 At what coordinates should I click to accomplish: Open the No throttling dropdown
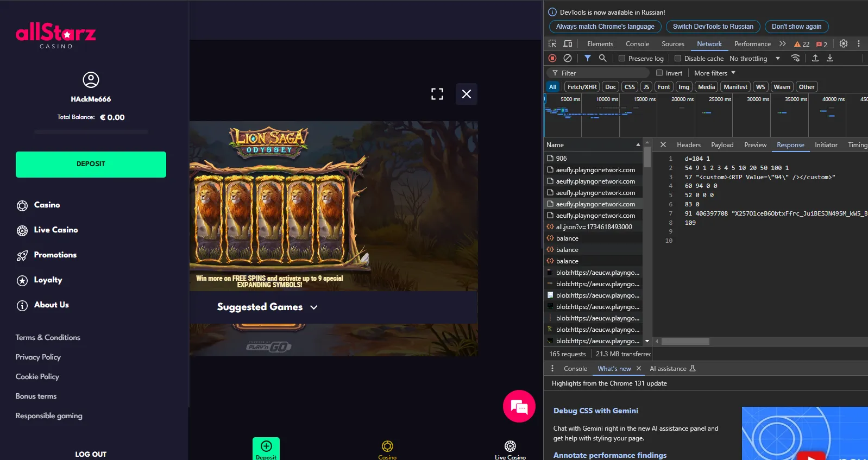754,58
